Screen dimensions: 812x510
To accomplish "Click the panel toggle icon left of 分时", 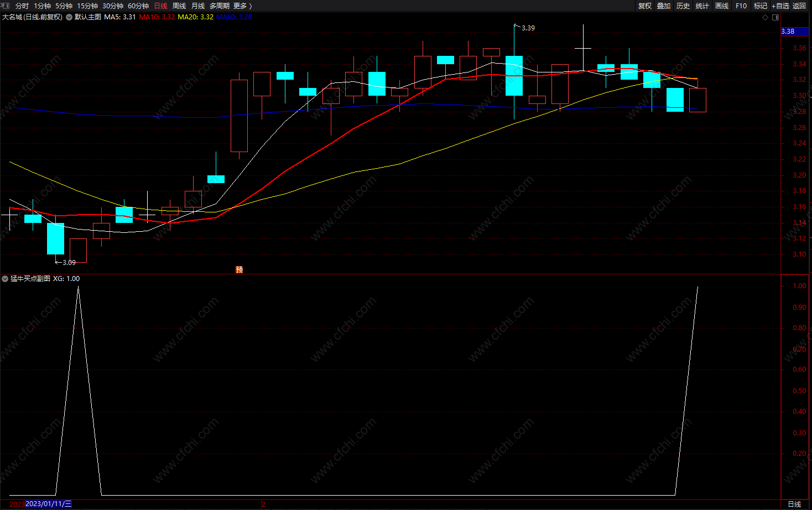I will pos(6,6).
